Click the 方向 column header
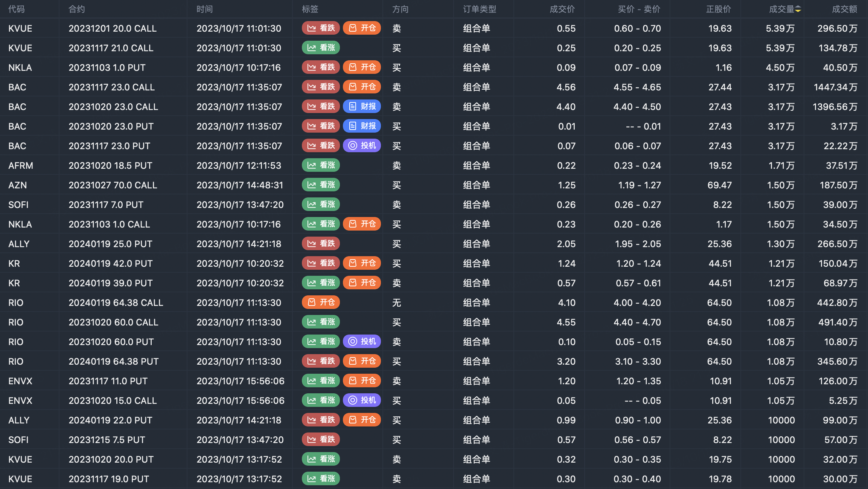The width and height of the screenshot is (868, 489). click(400, 9)
